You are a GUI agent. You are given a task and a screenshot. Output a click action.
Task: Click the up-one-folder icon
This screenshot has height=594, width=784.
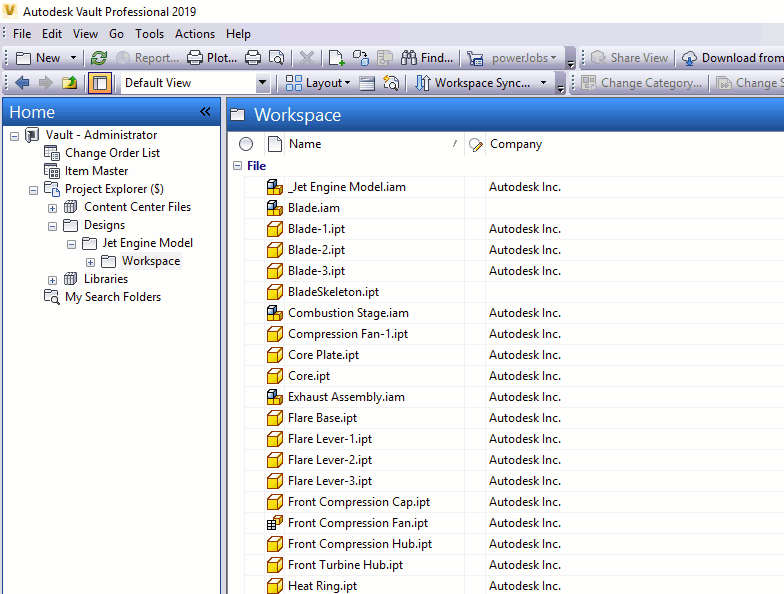click(x=69, y=83)
